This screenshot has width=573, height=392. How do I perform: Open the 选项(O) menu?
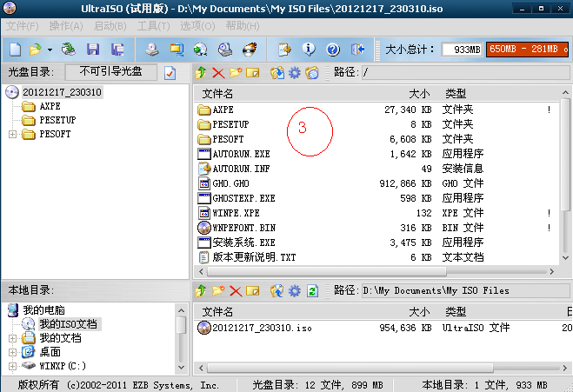(x=197, y=26)
